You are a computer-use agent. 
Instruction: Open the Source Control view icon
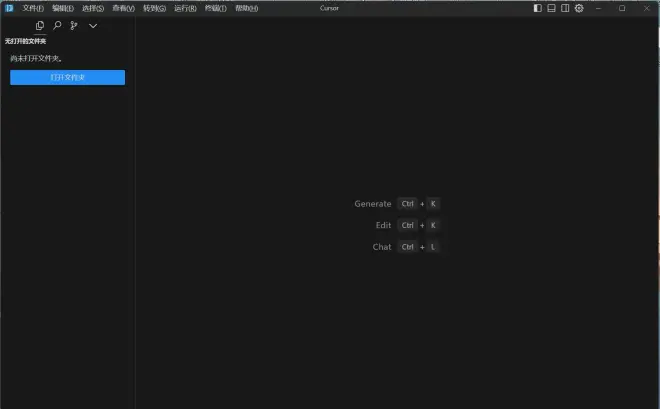74,26
